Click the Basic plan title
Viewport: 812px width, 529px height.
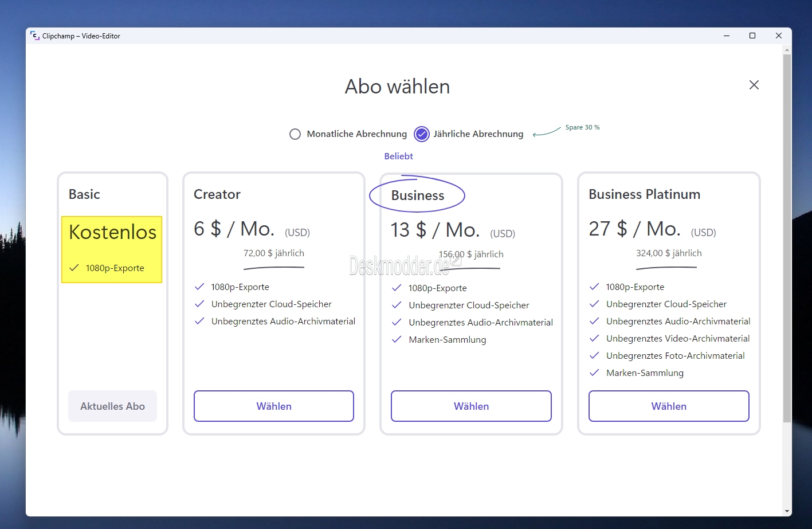(84, 194)
